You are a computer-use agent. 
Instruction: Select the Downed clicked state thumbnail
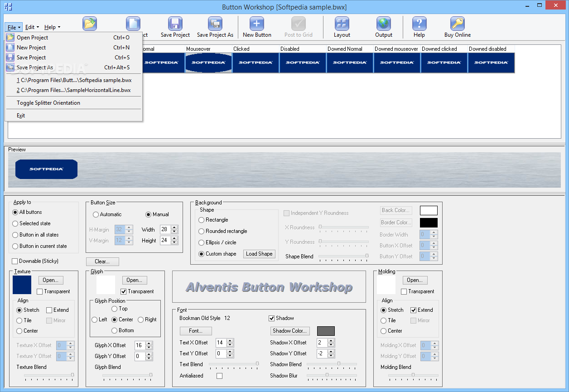pyautogui.click(x=444, y=63)
